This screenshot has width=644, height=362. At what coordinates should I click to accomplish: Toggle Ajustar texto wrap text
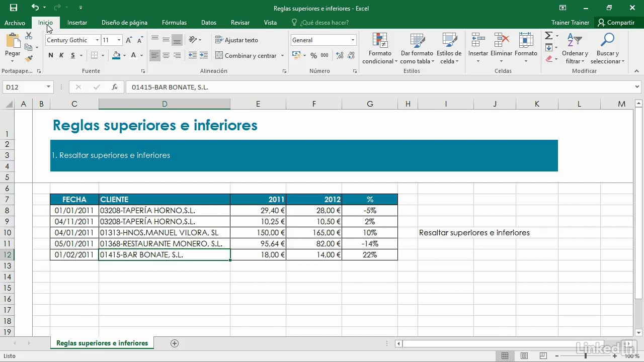[236, 40]
